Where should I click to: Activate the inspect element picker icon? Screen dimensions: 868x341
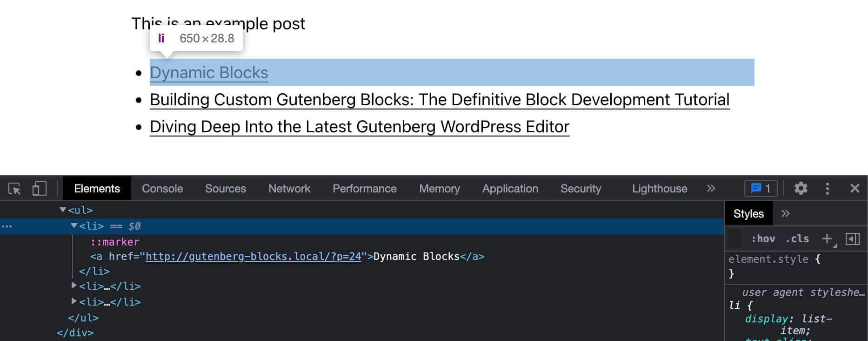coord(14,189)
